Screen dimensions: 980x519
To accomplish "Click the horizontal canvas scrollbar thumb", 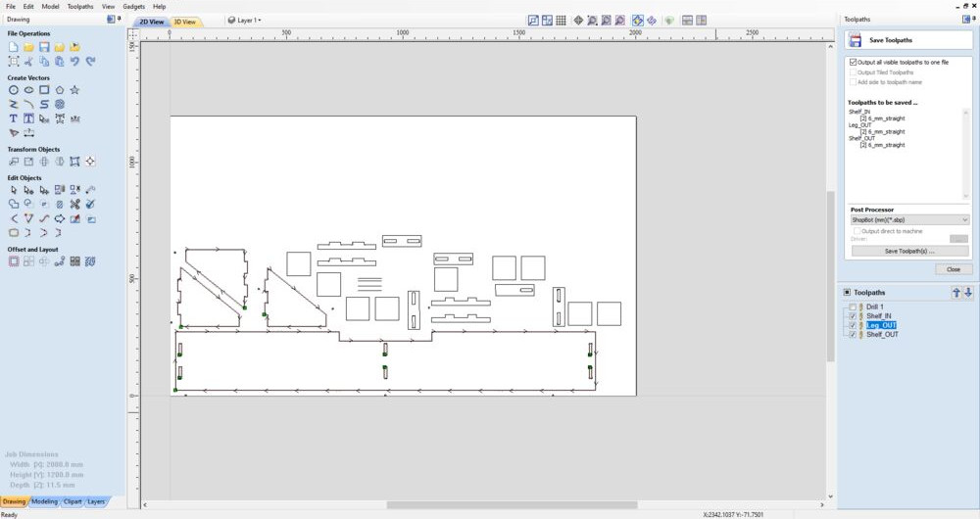I will point(512,504).
